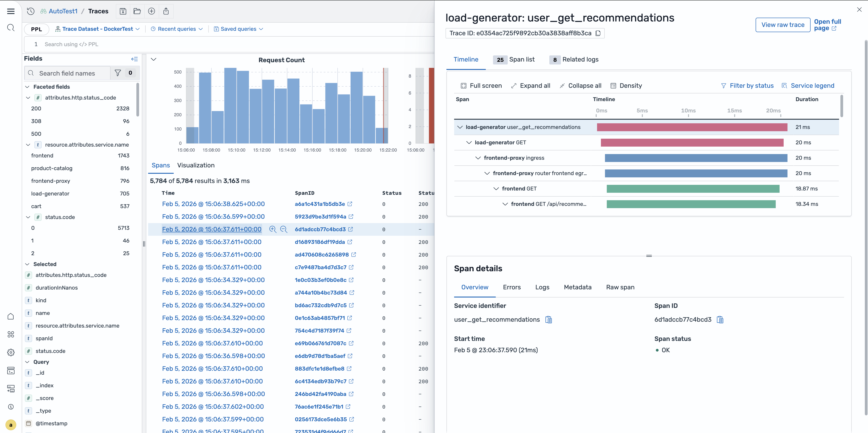
Task: Toggle the field type filter button
Action: tap(118, 73)
